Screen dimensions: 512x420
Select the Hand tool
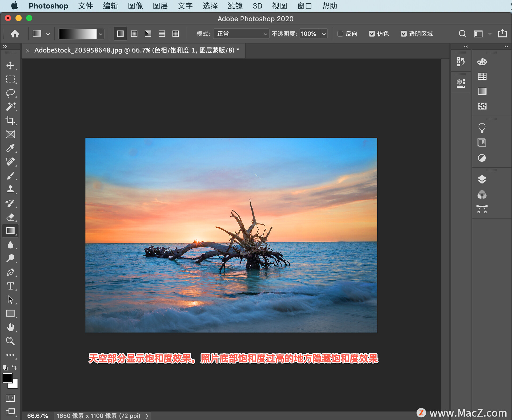pyautogui.click(x=10, y=327)
